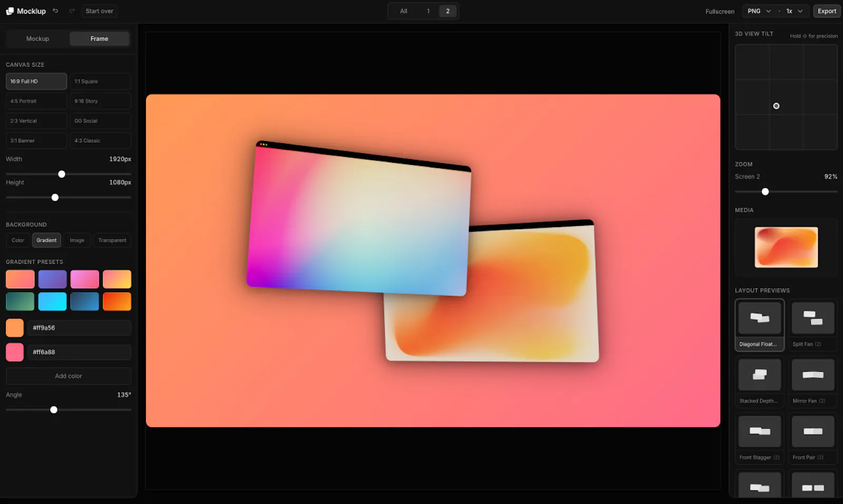843x504 pixels.
Task: Select the 16:9 Full HD canvas size
Action: [x=36, y=82]
